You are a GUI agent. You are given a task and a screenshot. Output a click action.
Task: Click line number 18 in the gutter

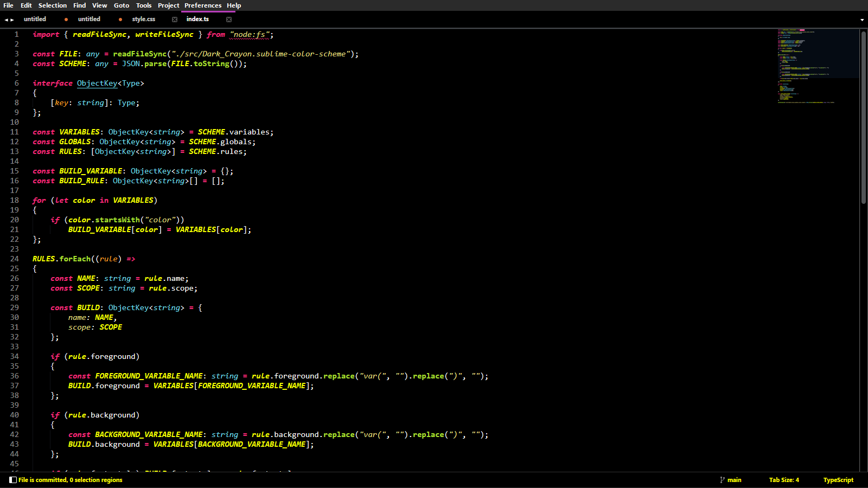tap(14, 200)
